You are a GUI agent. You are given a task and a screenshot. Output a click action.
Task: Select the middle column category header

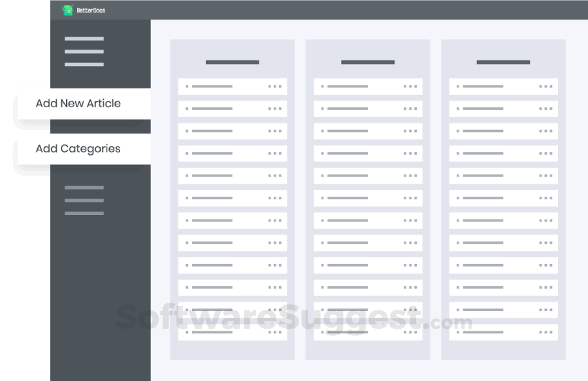pos(367,62)
